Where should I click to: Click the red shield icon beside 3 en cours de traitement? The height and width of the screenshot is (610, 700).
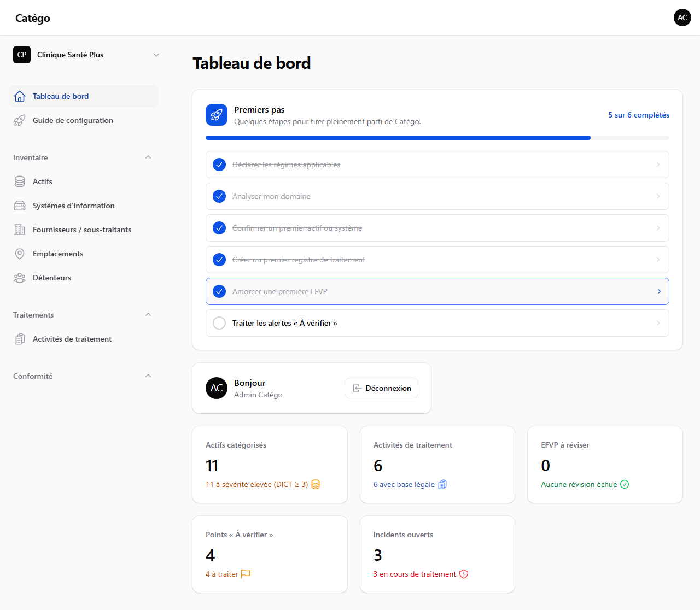(464, 574)
